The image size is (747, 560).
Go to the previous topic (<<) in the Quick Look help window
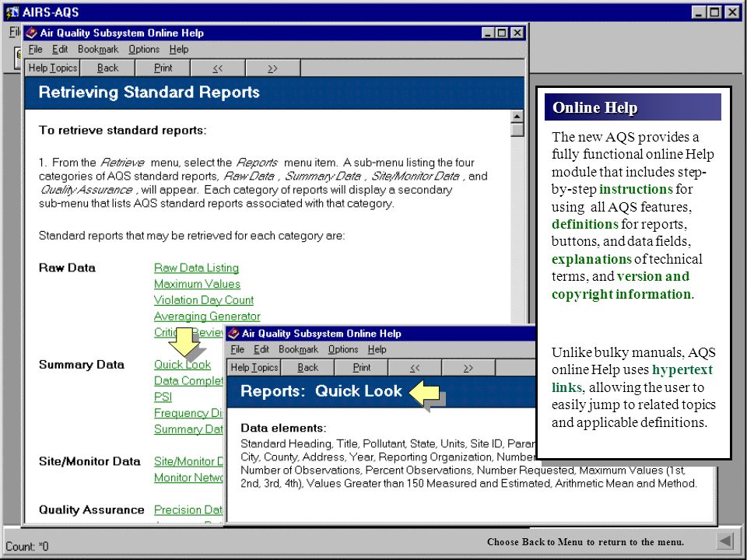pyautogui.click(x=415, y=368)
